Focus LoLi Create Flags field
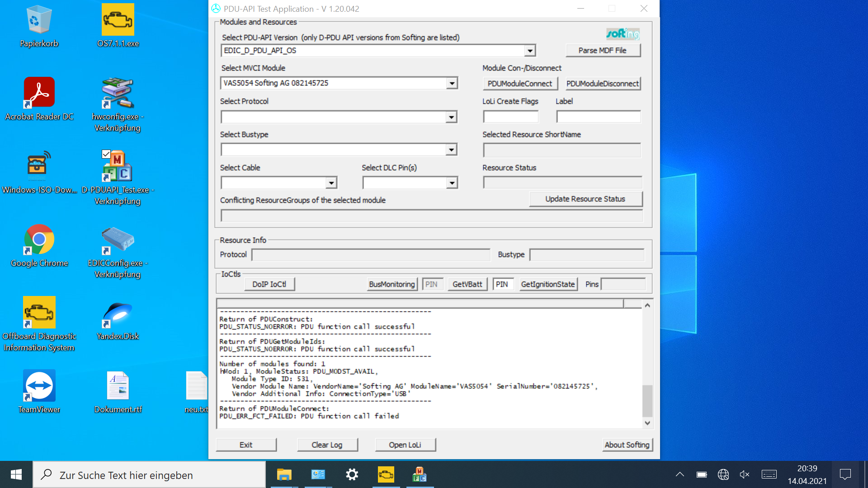This screenshot has height=488, width=868. pos(511,117)
